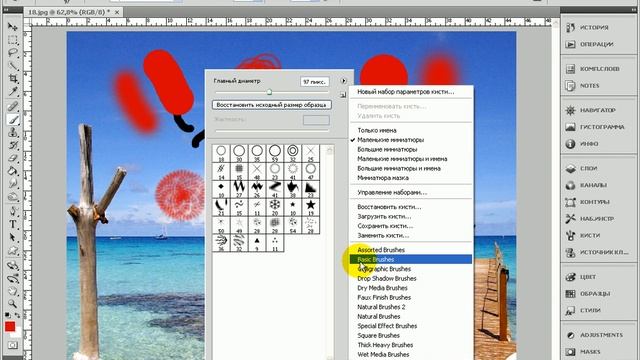Tick the Маленькие миниатюры view option
The width and height of the screenshot is (640, 360).
[411, 140]
